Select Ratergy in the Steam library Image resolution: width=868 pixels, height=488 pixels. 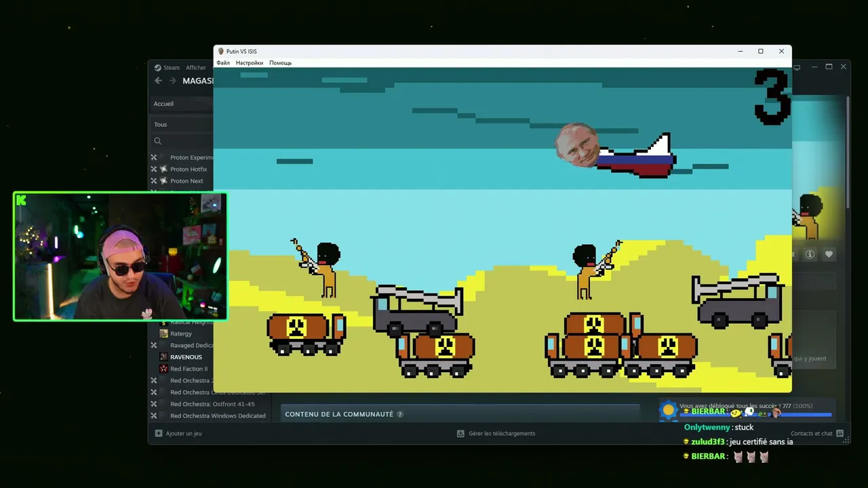coord(182,333)
